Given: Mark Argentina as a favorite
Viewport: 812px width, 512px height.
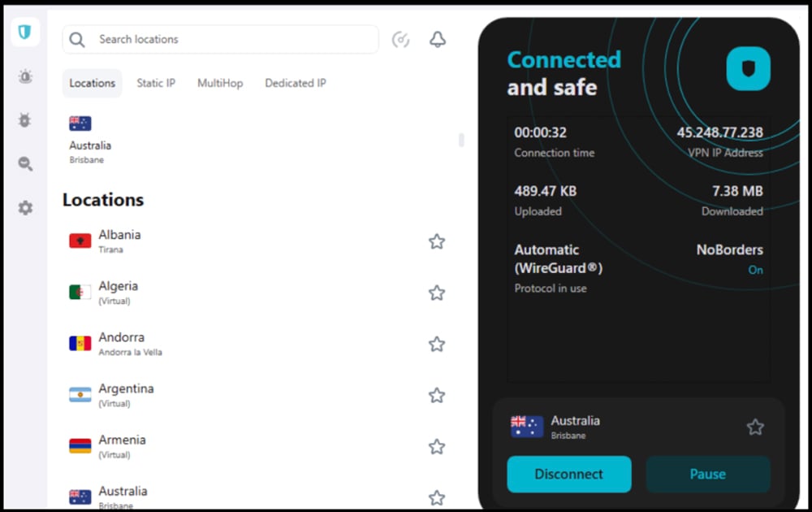Looking at the screenshot, I should (437, 395).
